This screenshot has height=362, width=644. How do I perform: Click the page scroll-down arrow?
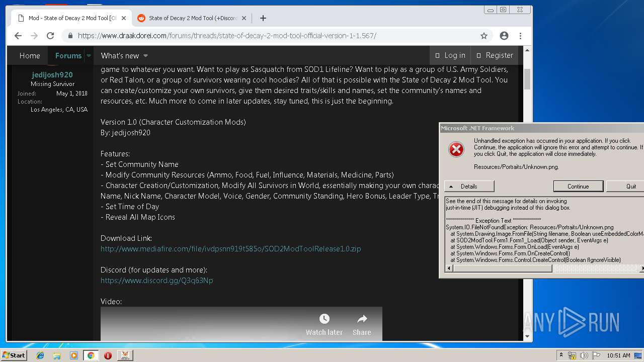[x=527, y=336]
